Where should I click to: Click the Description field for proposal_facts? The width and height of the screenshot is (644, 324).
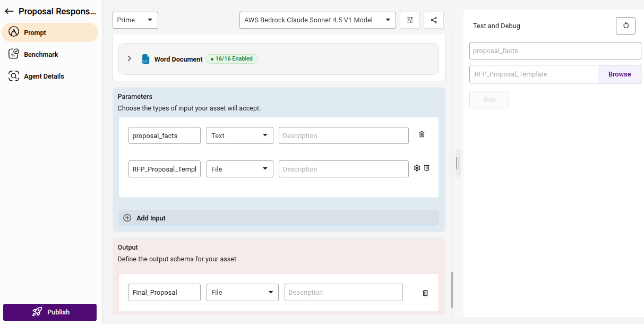pos(344,135)
